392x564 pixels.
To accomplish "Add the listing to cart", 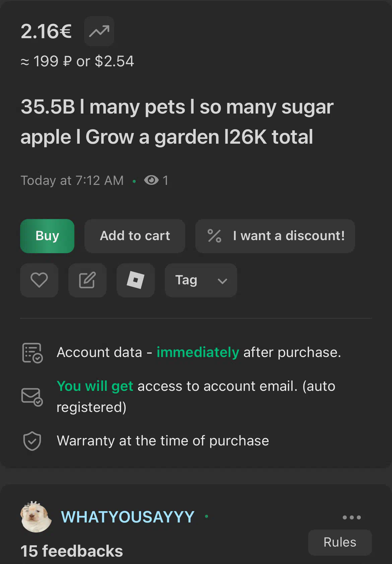I will (x=135, y=236).
